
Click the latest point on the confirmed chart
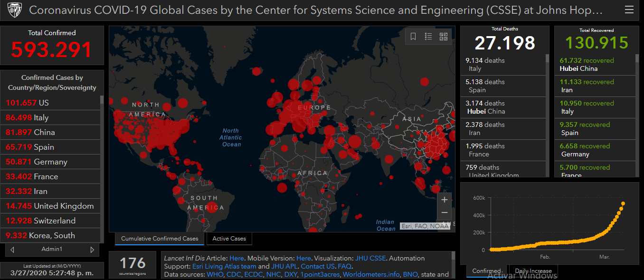tap(623, 204)
